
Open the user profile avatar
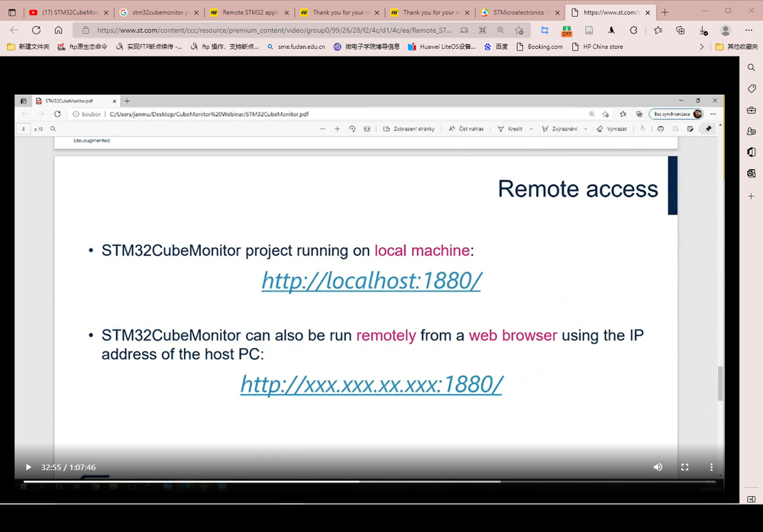(726, 31)
